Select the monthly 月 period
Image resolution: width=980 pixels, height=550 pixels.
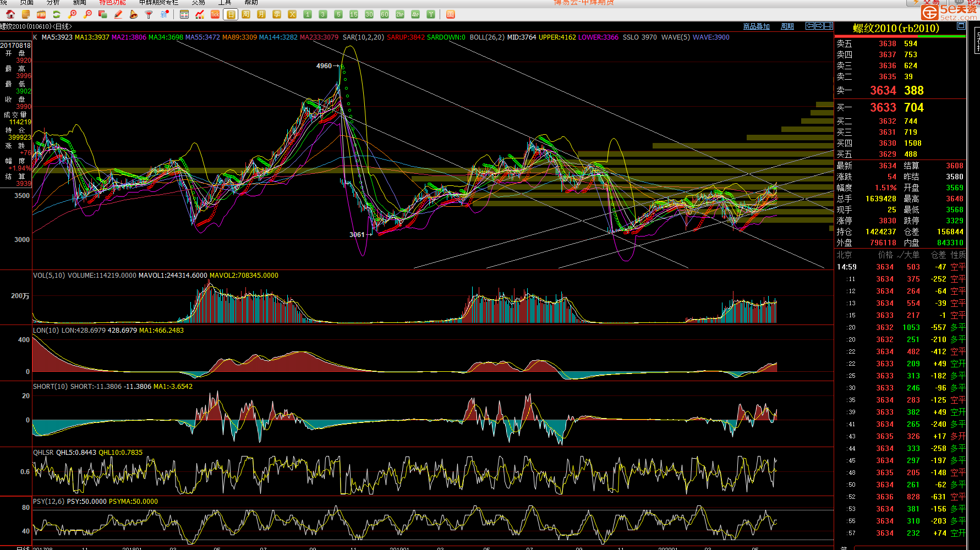(x=261, y=15)
